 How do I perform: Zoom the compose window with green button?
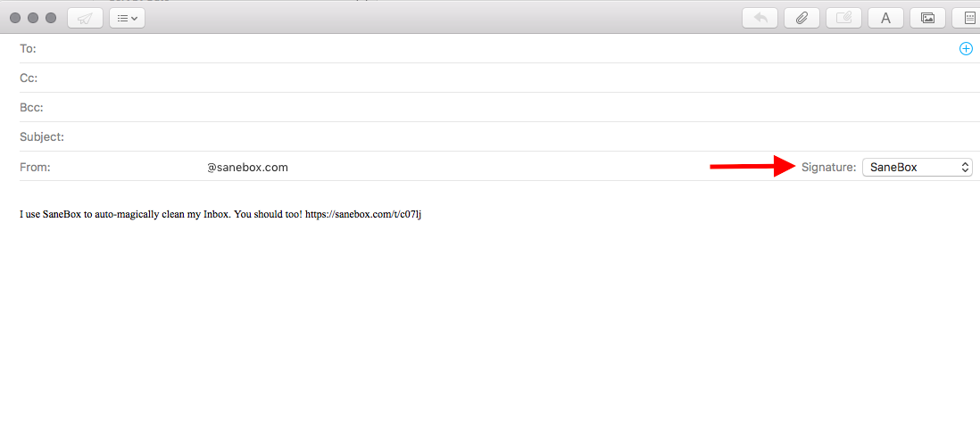[50, 18]
